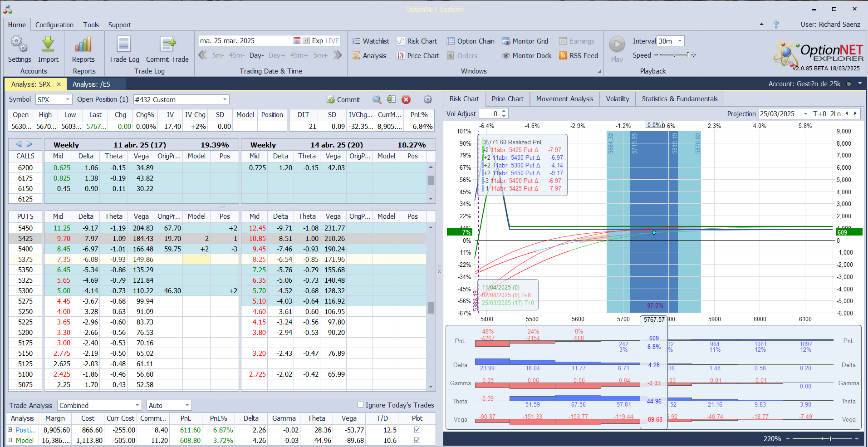Open the Option Chain window
Image resolution: width=868 pixels, height=447 pixels.
point(471,41)
